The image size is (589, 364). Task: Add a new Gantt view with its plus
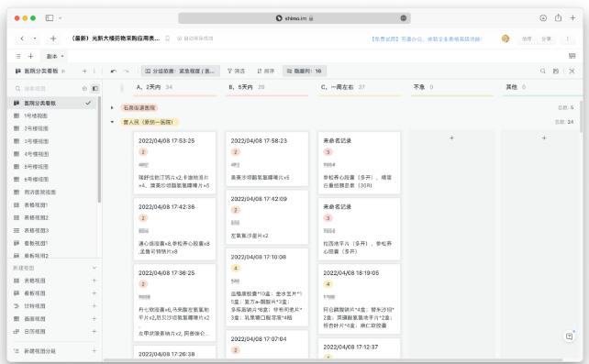[94, 306]
